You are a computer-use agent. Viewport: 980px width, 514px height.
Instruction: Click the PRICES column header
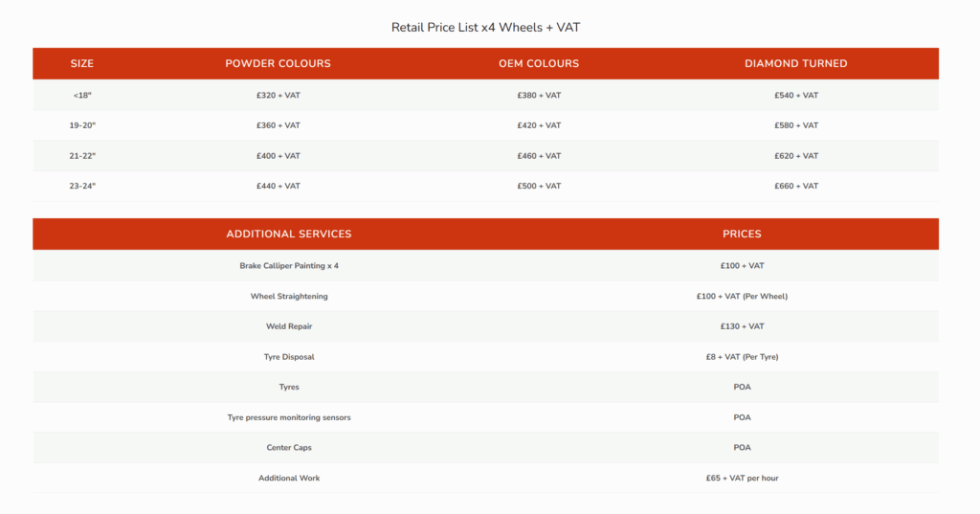pyautogui.click(x=742, y=234)
